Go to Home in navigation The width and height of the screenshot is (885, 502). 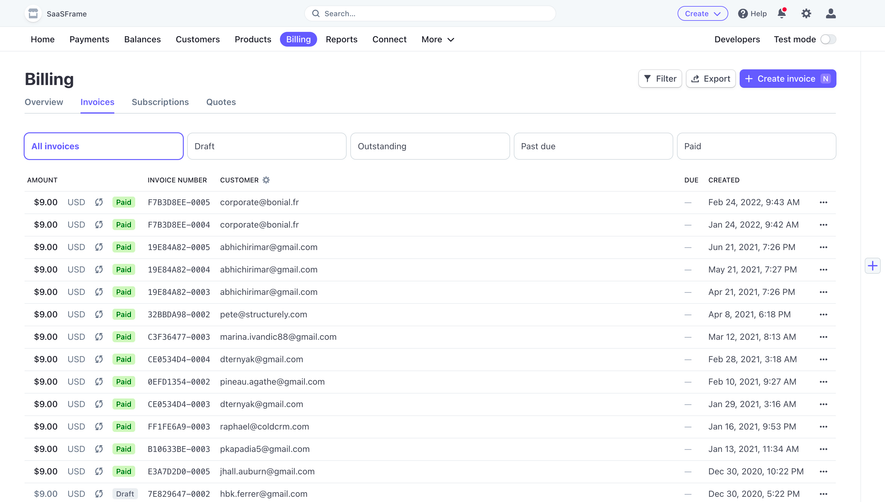pyautogui.click(x=42, y=40)
